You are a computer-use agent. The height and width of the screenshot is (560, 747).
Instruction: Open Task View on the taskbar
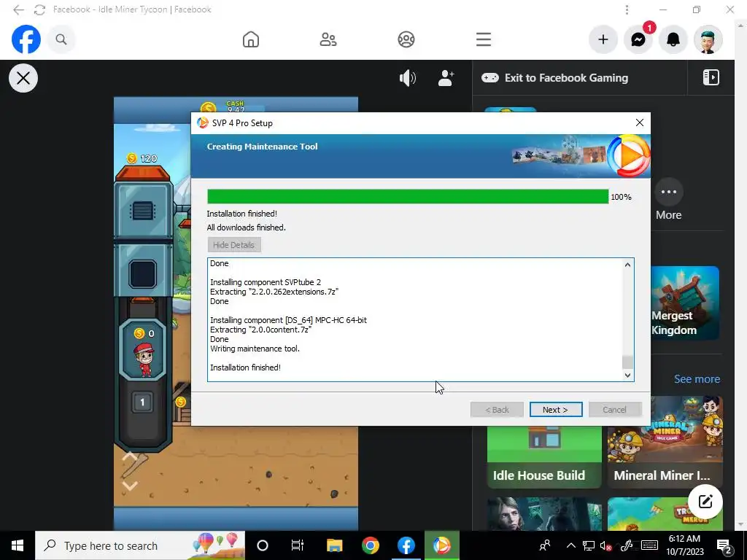298,545
